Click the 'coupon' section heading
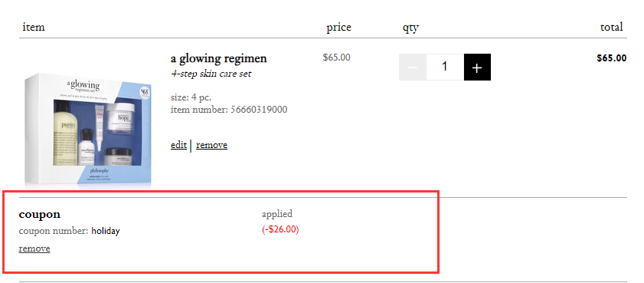Viewport: 644px width, 283px height. click(40, 214)
